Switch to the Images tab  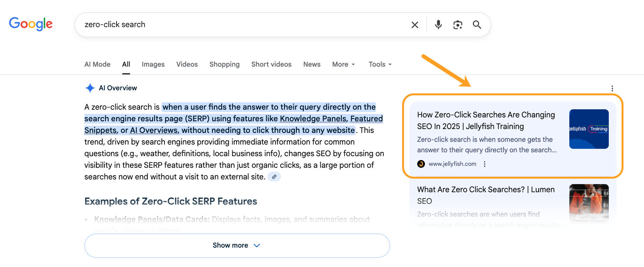pyautogui.click(x=153, y=64)
